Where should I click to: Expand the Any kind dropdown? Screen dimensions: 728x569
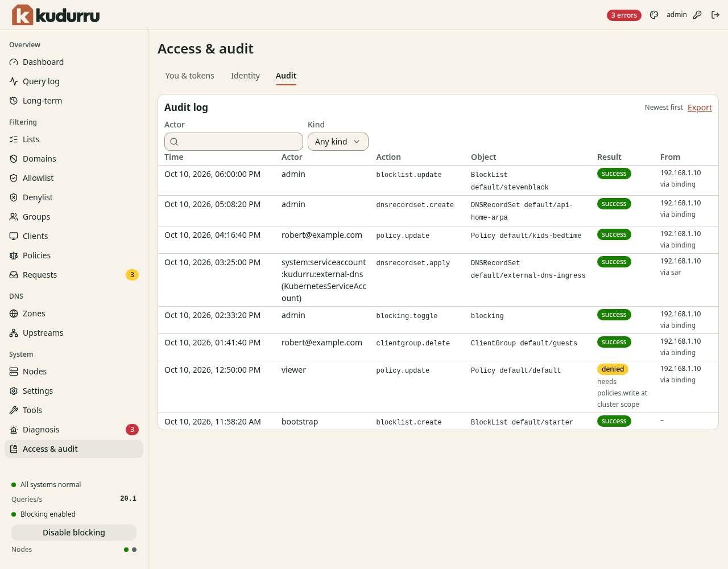(x=338, y=142)
